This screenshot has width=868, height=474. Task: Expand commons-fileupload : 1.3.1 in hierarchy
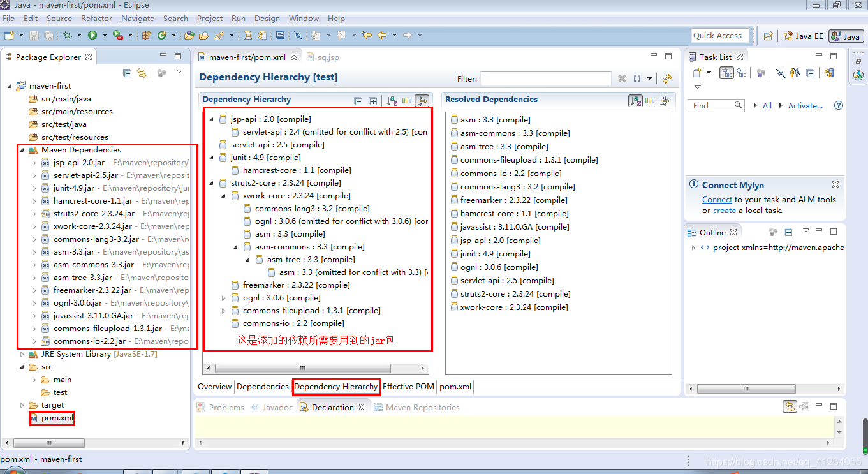click(224, 310)
